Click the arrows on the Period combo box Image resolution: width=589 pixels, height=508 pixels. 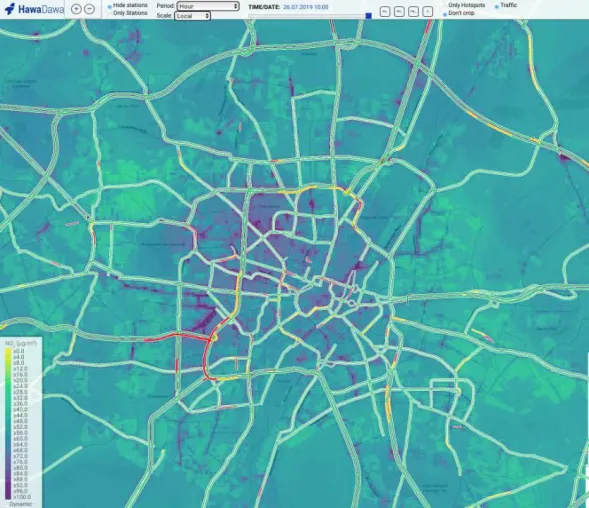[236, 6]
